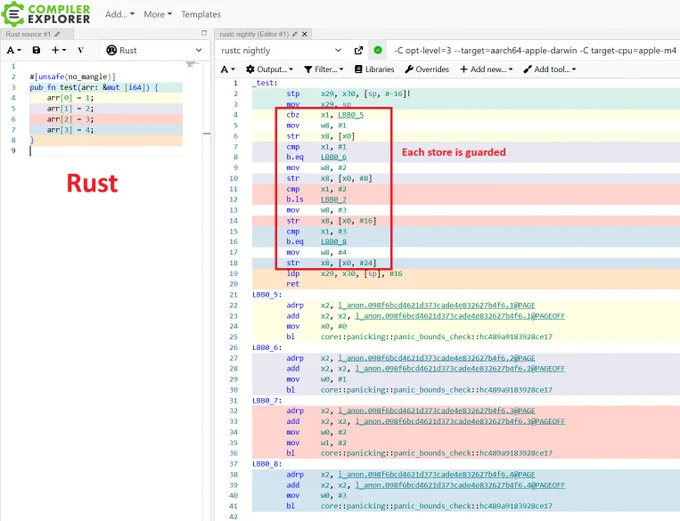Image resolution: width=680 pixels, height=521 pixels.
Task: Click the _test: label in assembly
Action: 265,83
